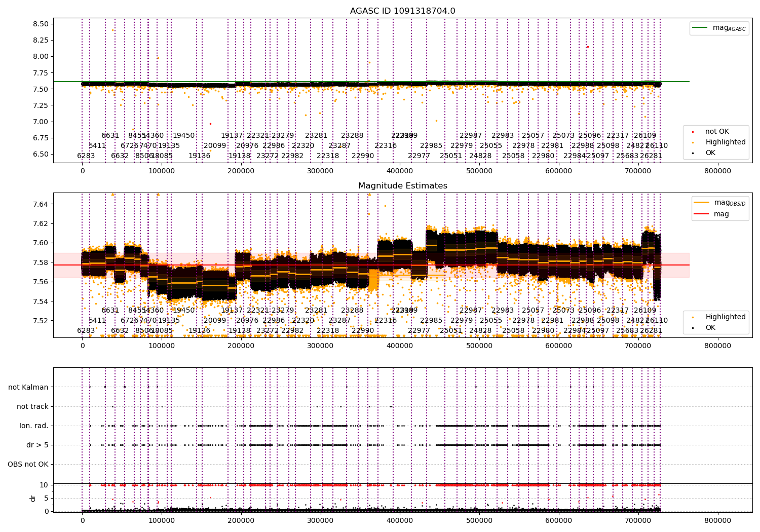Click the 'Ion. rad.' axis label
Viewport: 760px width, 532px height.
(34, 426)
